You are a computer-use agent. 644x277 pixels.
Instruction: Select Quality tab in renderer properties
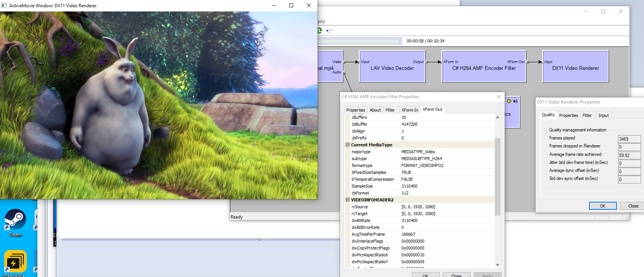(x=548, y=115)
